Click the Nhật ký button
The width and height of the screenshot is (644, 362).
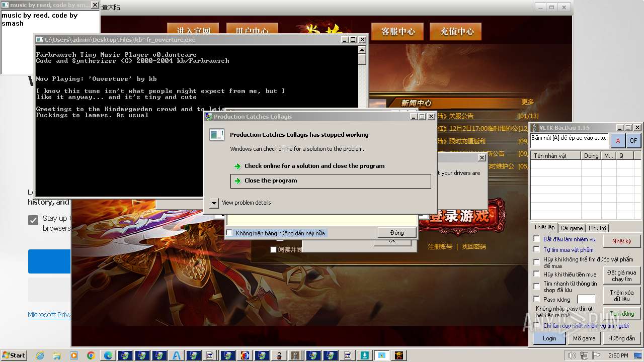622,241
